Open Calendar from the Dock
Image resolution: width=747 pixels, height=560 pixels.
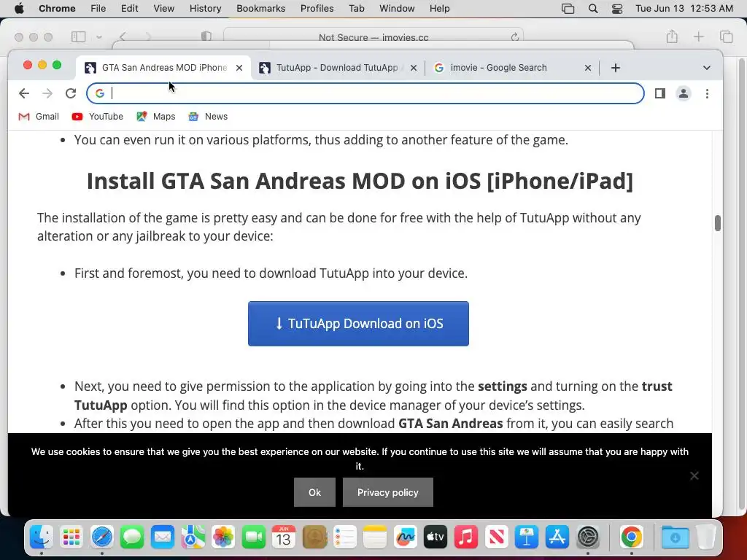coord(284,537)
